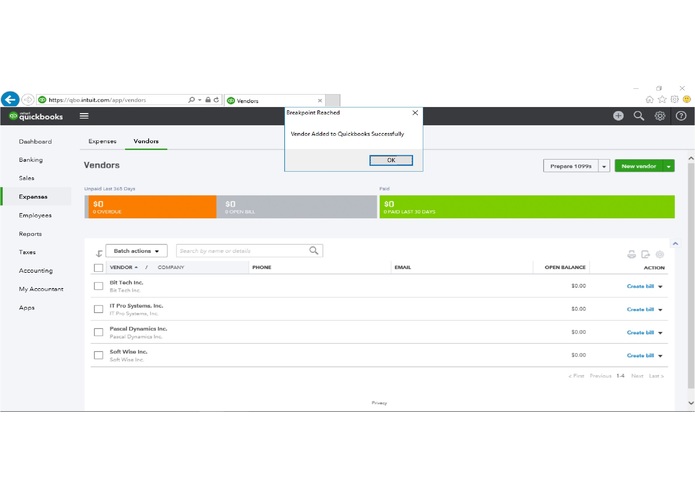This screenshot has height=494, width=695.
Task: Select the Vendors tab
Action: point(146,141)
